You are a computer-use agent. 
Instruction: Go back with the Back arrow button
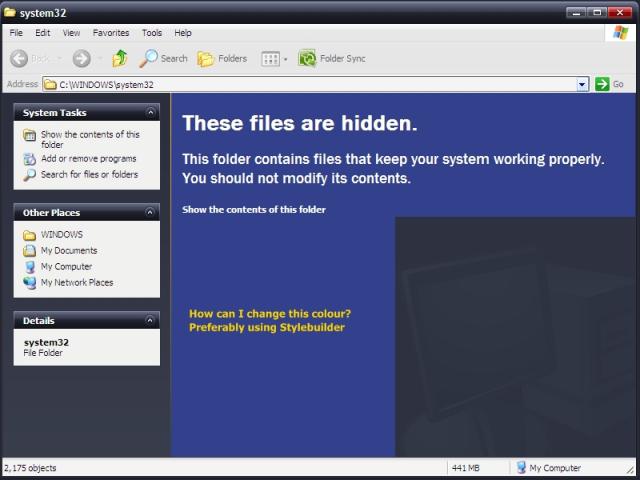pos(19,59)
